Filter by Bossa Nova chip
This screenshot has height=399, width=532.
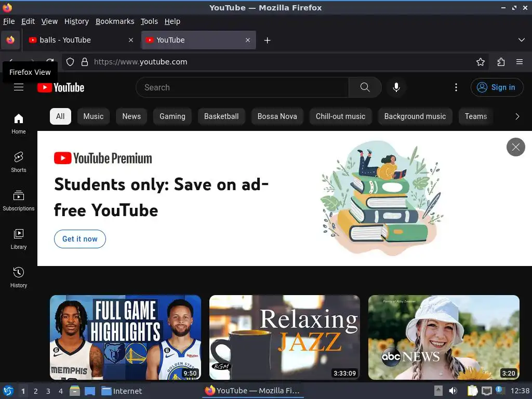coord(277,116)
